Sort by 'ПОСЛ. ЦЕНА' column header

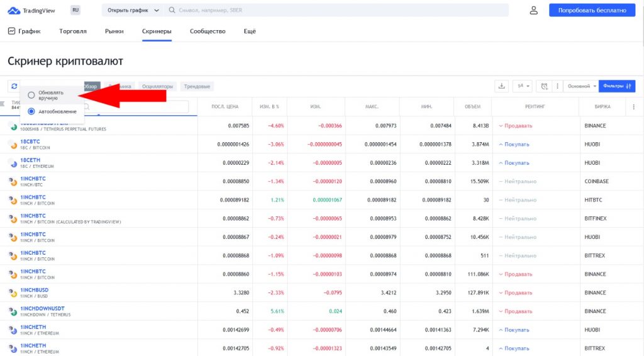[x=225, y=107]
